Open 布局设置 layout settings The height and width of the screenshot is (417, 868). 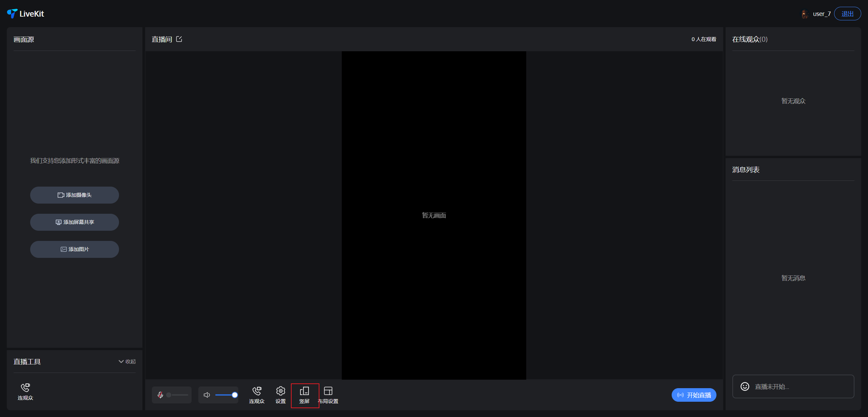(328, 395)
